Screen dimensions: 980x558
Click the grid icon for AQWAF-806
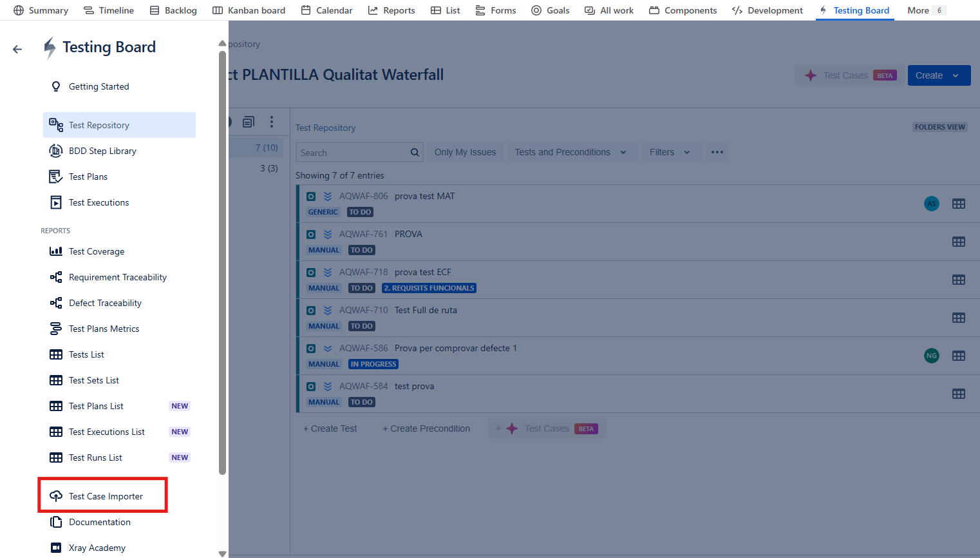958,204
